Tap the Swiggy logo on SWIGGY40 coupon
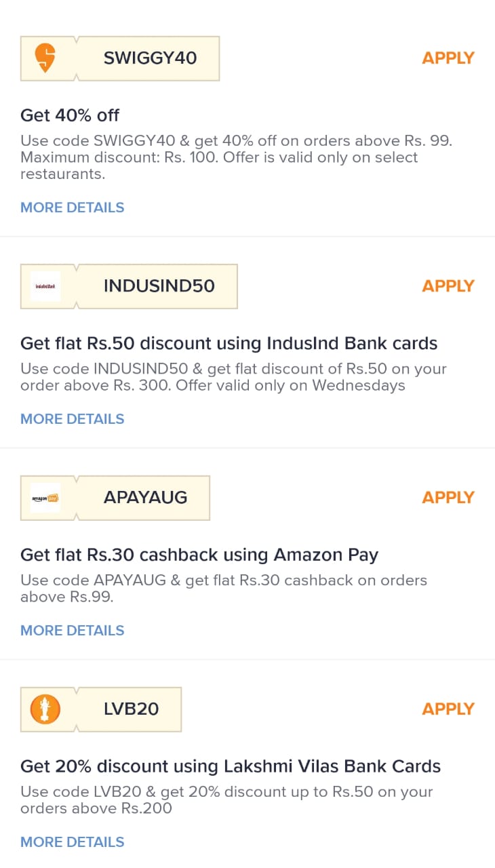 (x=45, y=58)
